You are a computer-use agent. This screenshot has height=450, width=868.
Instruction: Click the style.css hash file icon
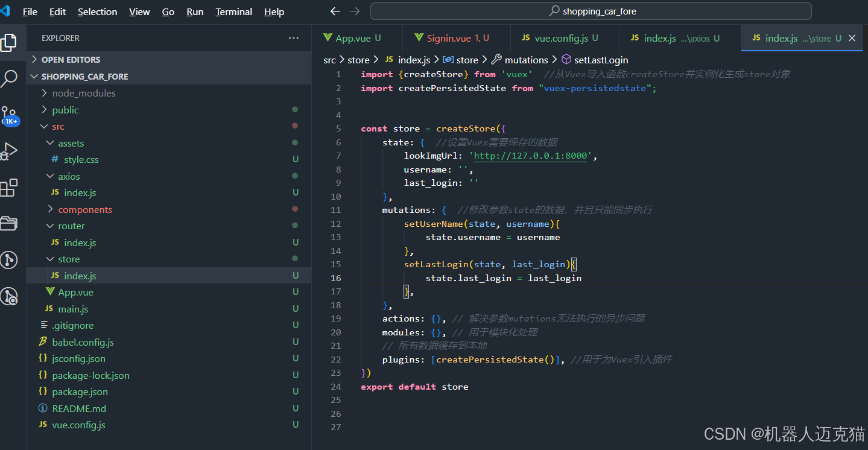click(x=55, y=159)
